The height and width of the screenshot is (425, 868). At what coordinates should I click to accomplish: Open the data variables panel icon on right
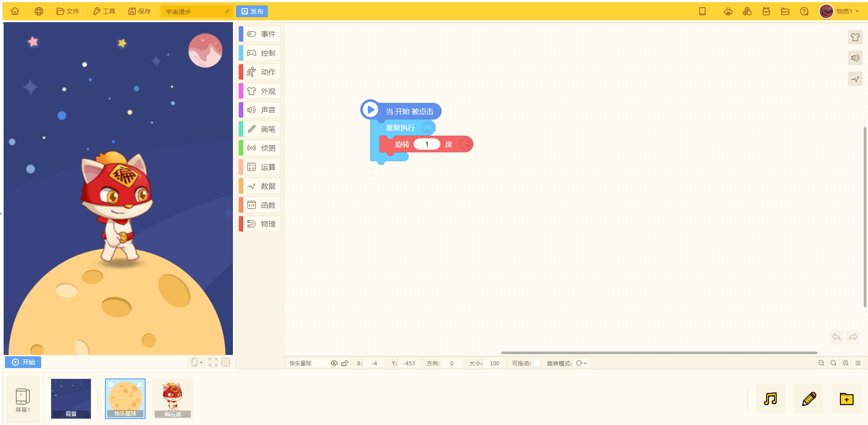coord(855,79)
